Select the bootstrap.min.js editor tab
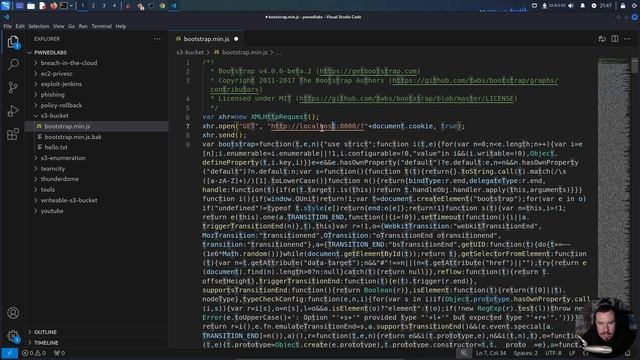 point(206,39)
